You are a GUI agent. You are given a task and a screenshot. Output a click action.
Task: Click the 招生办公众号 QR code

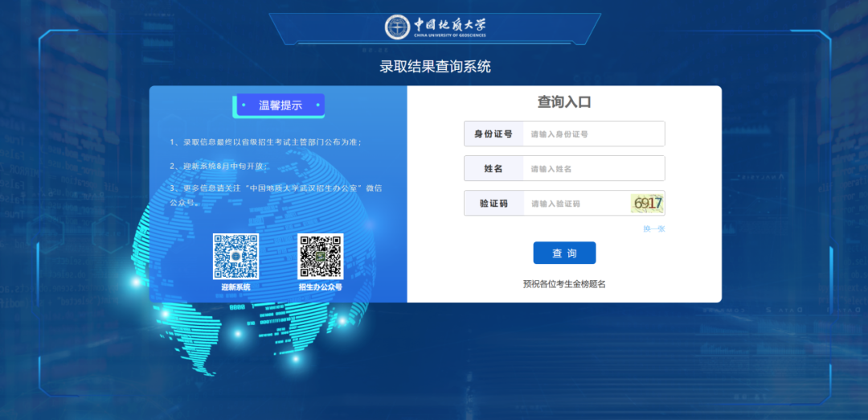point(321,256)
